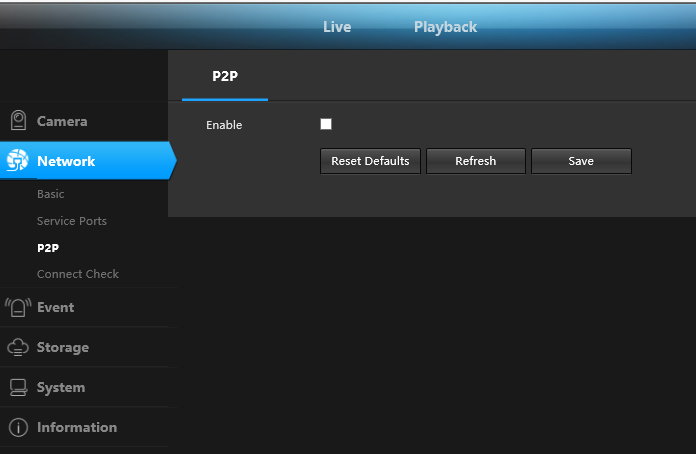This screenshot has width=696, height=454.
Task: Click the Camera sidebar icon
Action: (x=18, y=120)
